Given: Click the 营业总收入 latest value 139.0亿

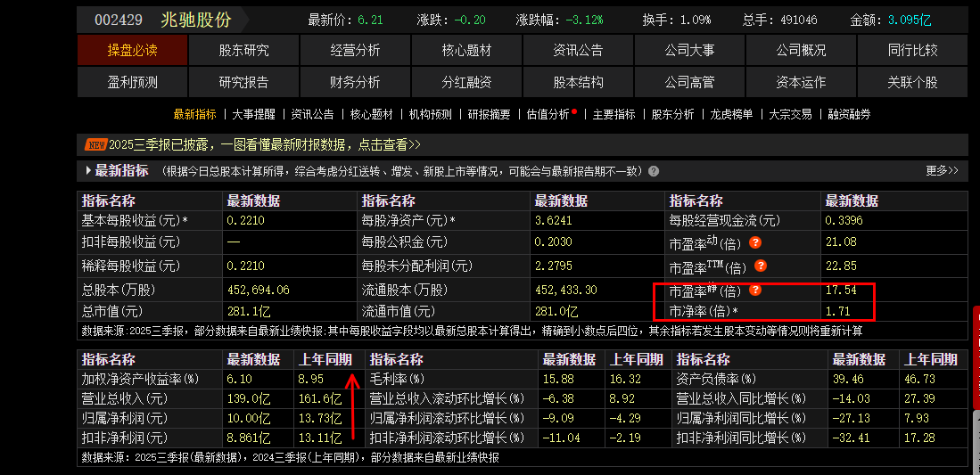Looking at the screenshot, I should [249, 398].
